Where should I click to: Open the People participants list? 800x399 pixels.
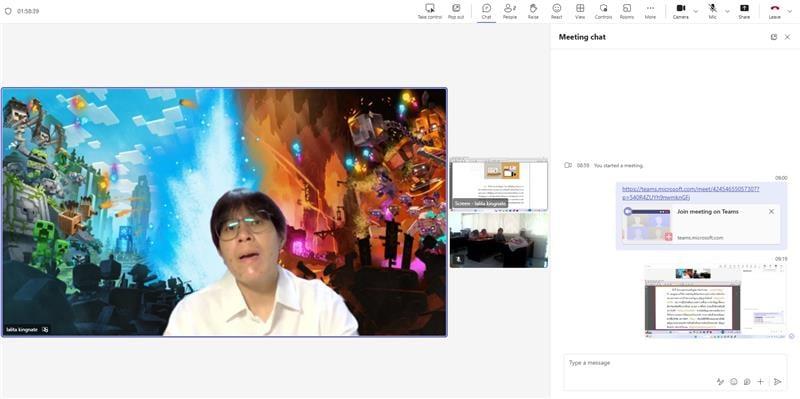(510, 11)
